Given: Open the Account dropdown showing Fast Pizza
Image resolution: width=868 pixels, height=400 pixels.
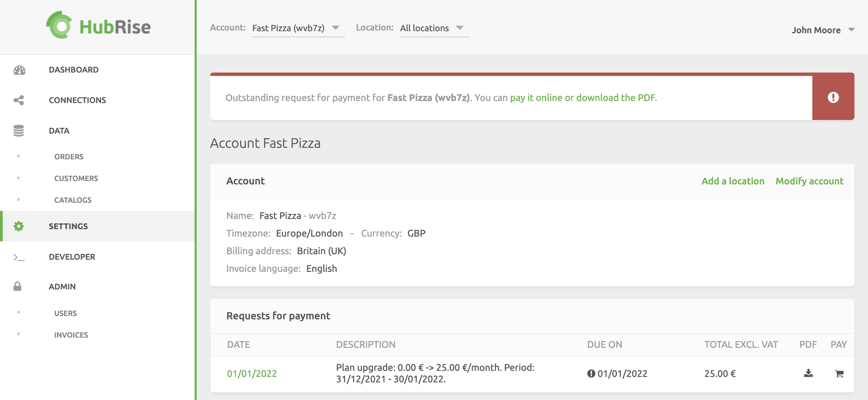Looking at the screenshot, I should coord(298,28).
